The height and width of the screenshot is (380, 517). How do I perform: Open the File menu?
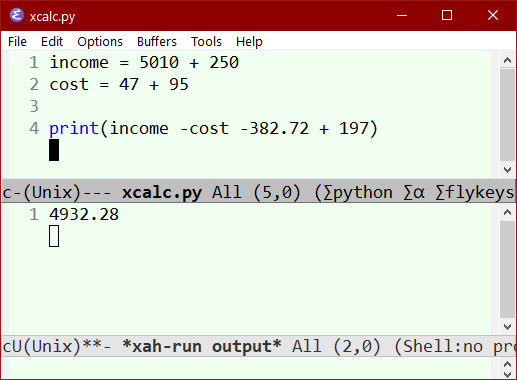pos(17,42)
